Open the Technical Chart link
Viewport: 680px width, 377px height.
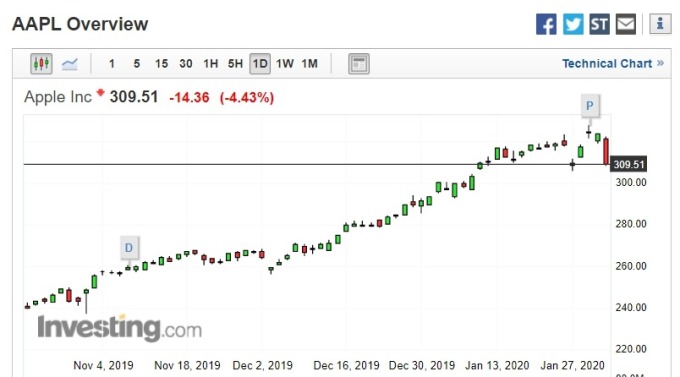(x=613, y=64)
